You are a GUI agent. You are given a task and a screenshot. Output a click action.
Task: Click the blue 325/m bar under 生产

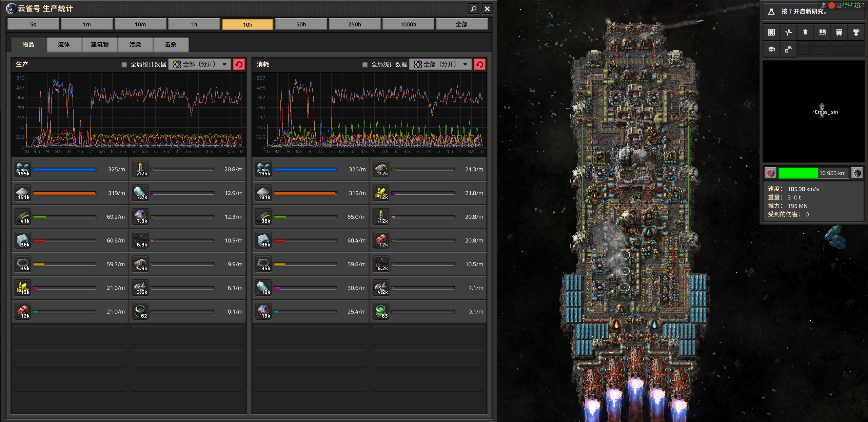point(64,169)
